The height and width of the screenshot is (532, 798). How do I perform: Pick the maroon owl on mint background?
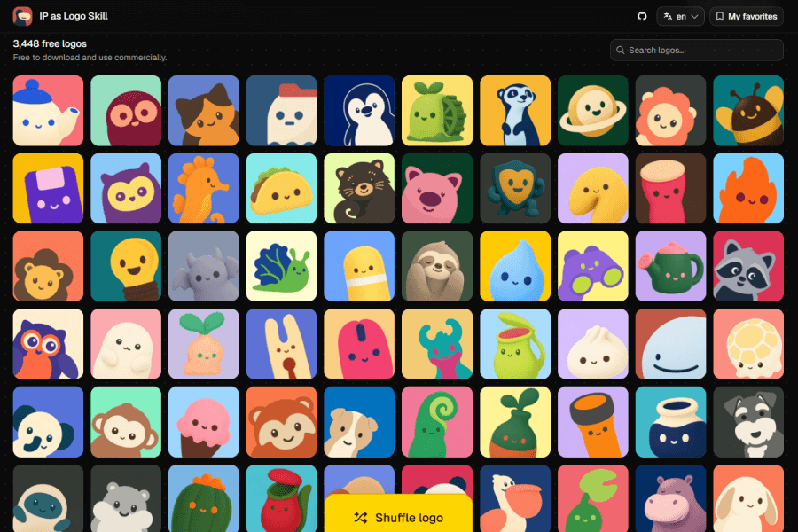tap(126, 111)
